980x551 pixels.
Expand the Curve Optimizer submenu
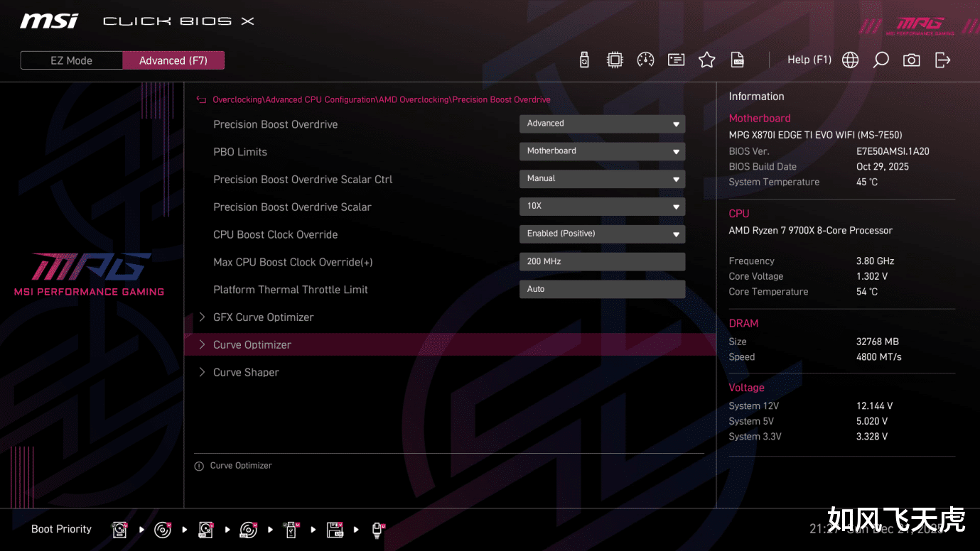click(x=449, y=344)
